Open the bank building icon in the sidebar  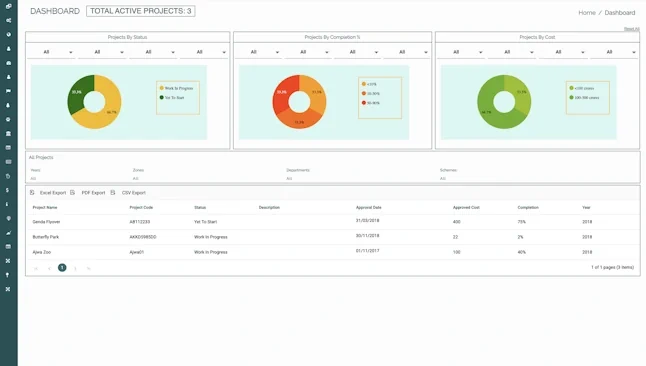point(8,134)
